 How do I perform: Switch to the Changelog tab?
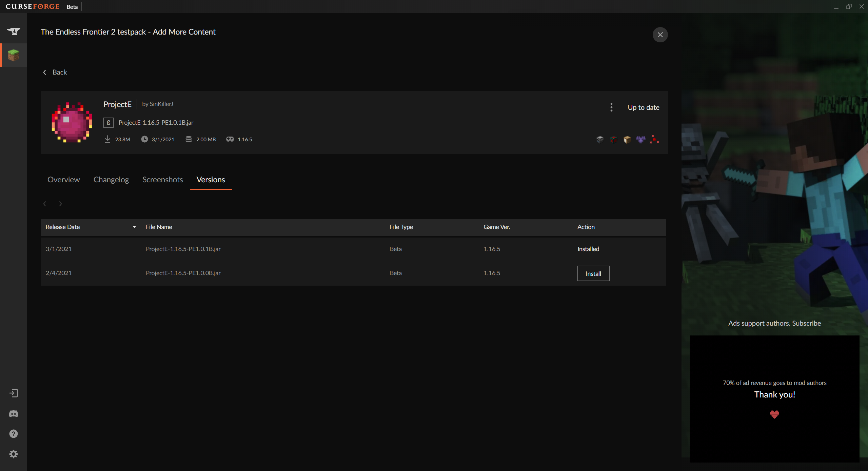pyautogui.click(x=111, y=180)
